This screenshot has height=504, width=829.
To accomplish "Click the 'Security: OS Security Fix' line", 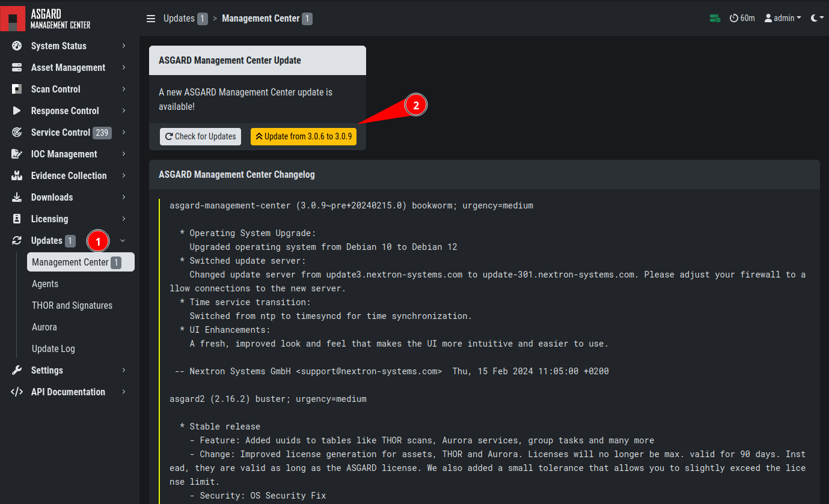I will tap(258, 496).
